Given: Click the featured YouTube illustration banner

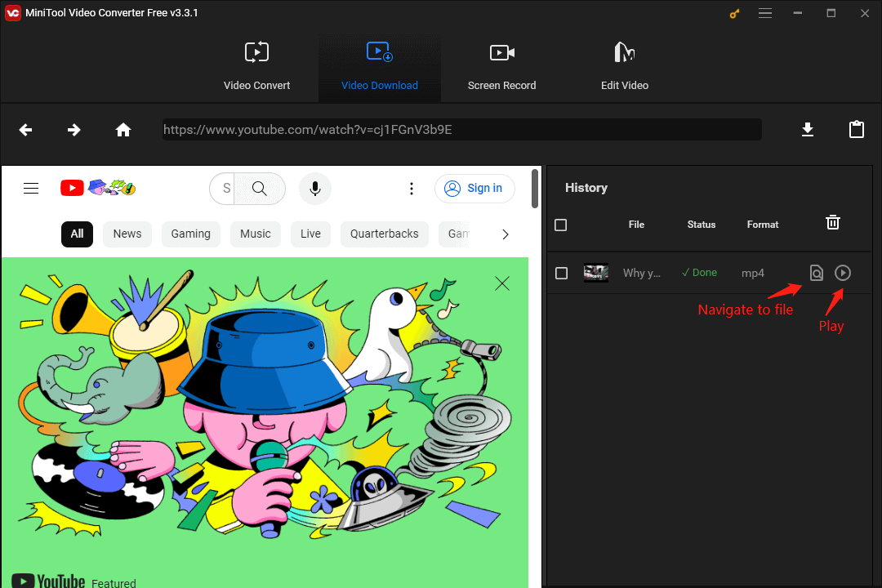Looking at the screenshot, I should [265, 422].
